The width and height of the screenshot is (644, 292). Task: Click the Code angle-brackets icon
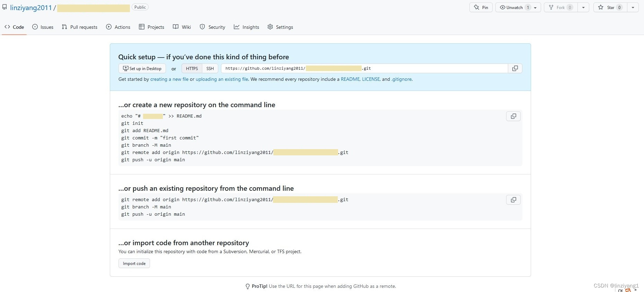coord(7,27)
